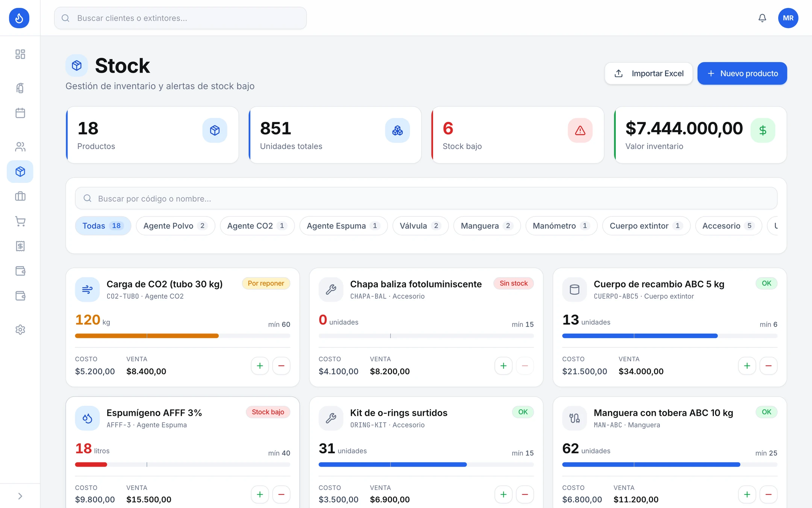The width and height of the screenshot is (812, 508).
Task: Decrease stock of Cuerpo de recambio ABC
Action: pyautogui.click(x=768, y=366)
